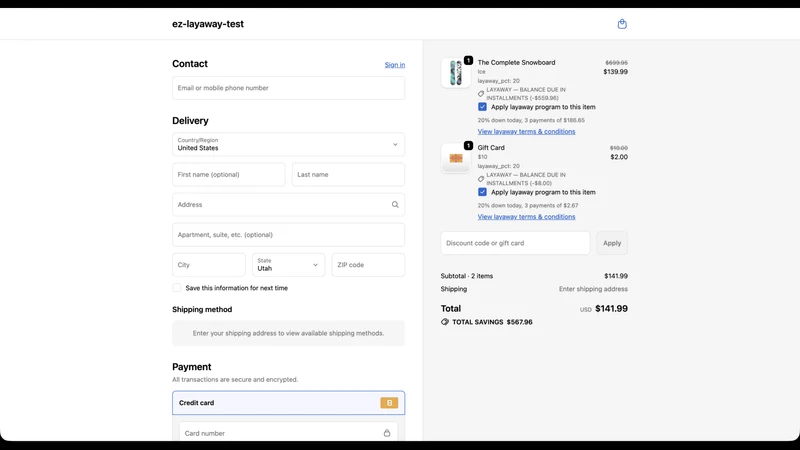Click the $139.99 snowboard price

click(x=615, y=71)
